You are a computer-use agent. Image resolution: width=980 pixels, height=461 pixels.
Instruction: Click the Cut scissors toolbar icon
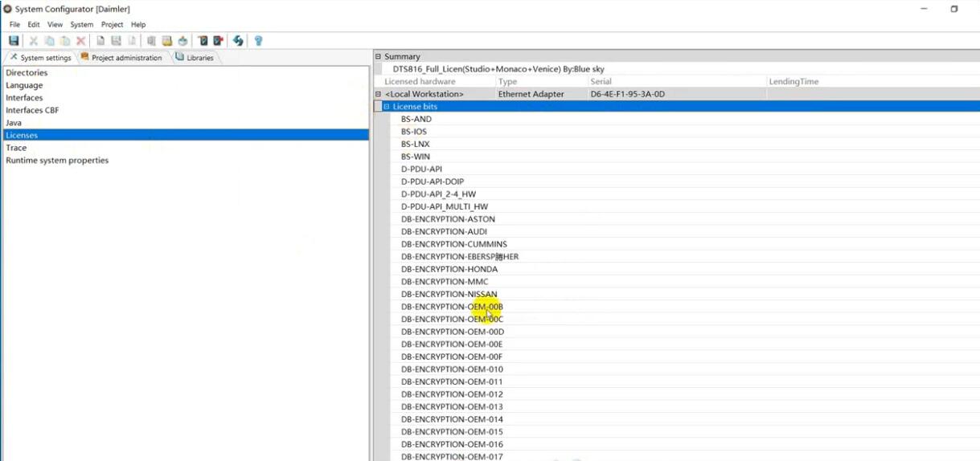click(34, 41)
